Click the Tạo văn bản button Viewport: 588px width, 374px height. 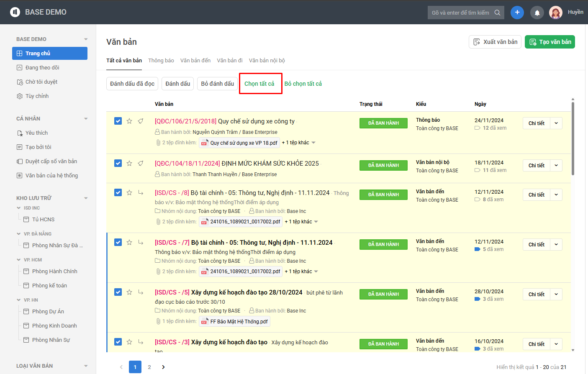550,42
